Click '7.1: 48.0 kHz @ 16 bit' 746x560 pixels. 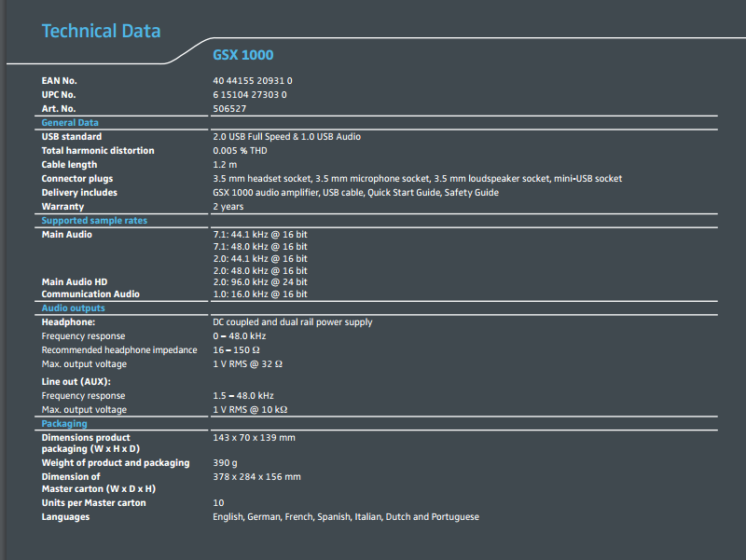click(x=260, y=247)
